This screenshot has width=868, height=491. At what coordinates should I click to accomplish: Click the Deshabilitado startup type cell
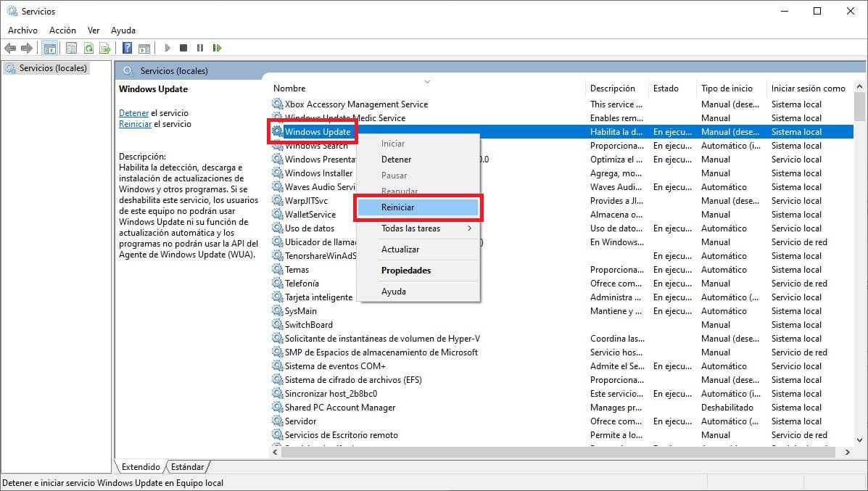[727, 408]
